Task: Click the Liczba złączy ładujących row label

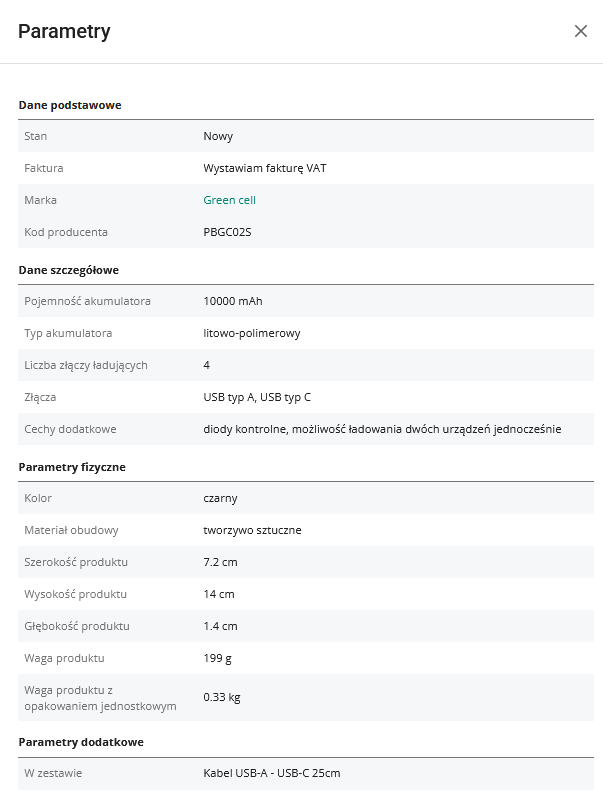Action: (x=86, y=365)
